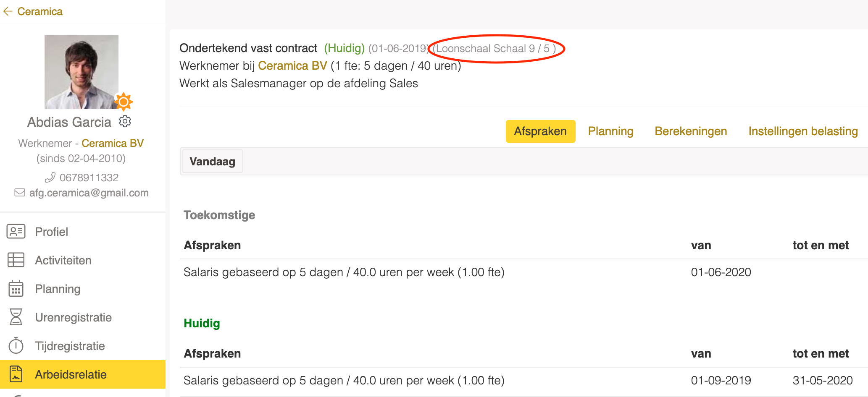Click the Activiteiten table icon
The width and height of the screenshot is (868, 397).
click(16, 260)
